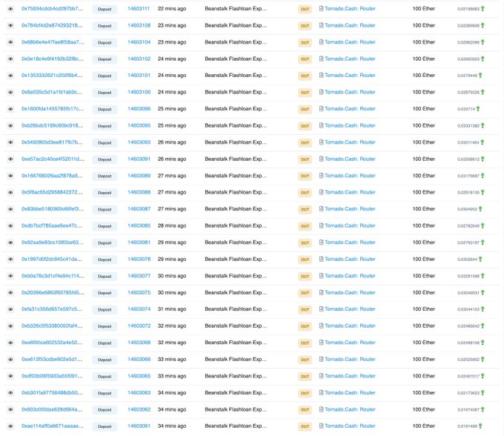The width and height of the screenshot is (504, 436).
Task: Preview block 14603074 transaction with eye icon
Action: [10, 309]
